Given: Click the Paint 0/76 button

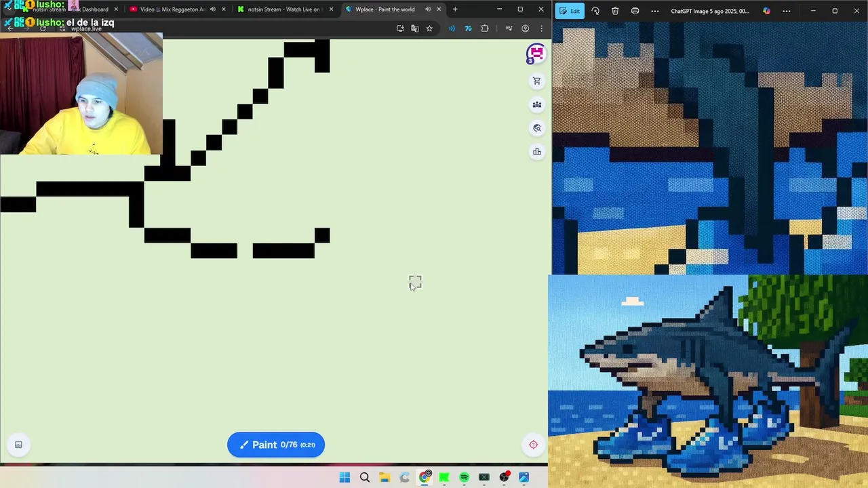Looking at the screenshot, I should tap(276, 445).
